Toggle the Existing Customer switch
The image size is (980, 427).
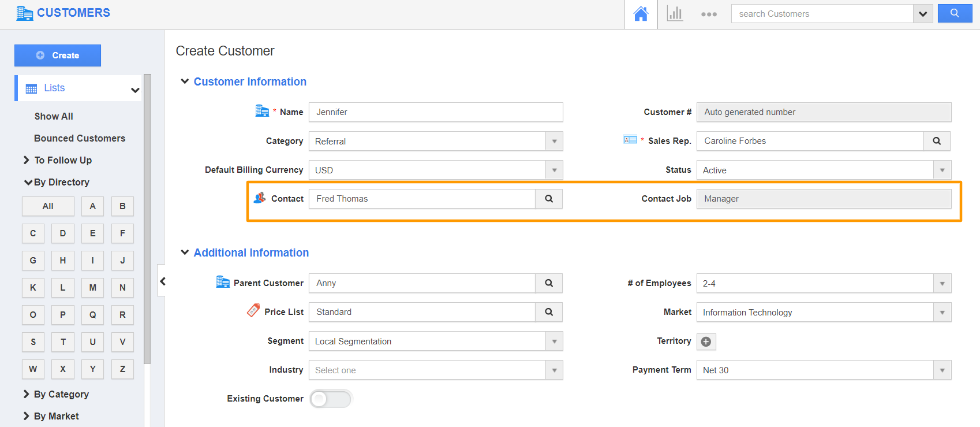[x=330, y=399]
